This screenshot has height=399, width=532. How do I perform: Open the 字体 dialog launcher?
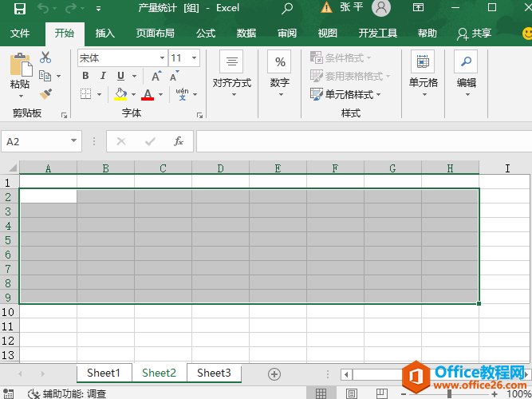tap(199, 116)
